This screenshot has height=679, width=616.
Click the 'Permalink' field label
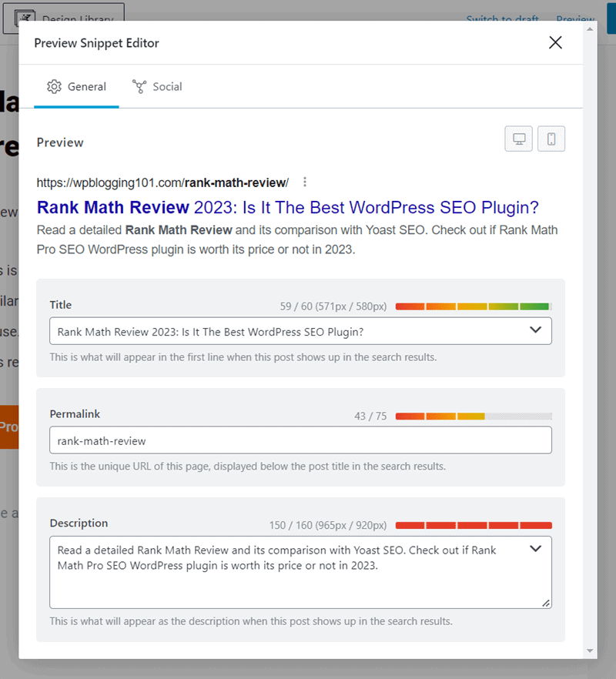click(x=75, y=414)
